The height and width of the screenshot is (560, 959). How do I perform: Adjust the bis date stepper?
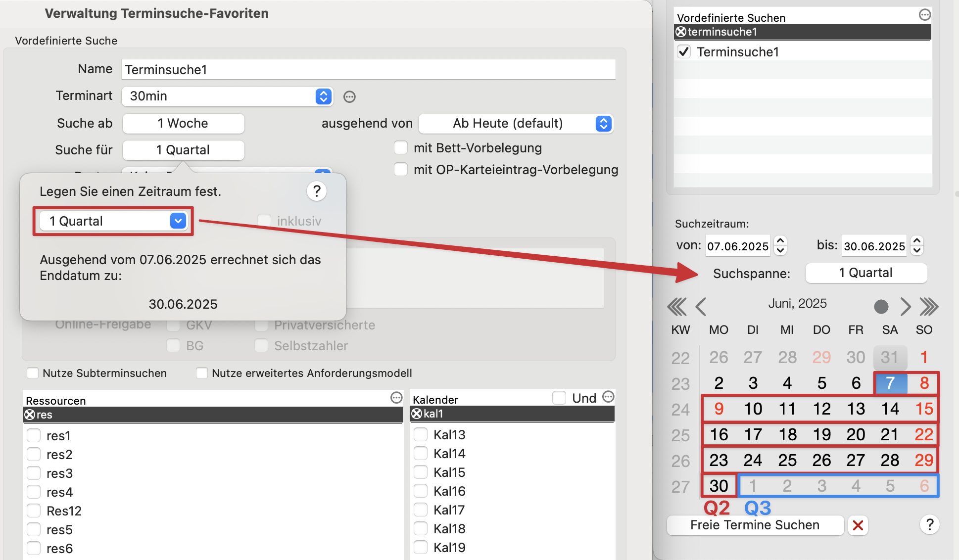tap(917, 245)
